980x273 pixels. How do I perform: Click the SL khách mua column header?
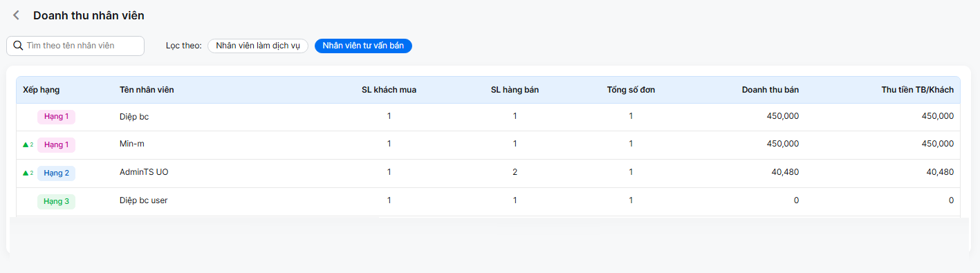tap(389, 90)
